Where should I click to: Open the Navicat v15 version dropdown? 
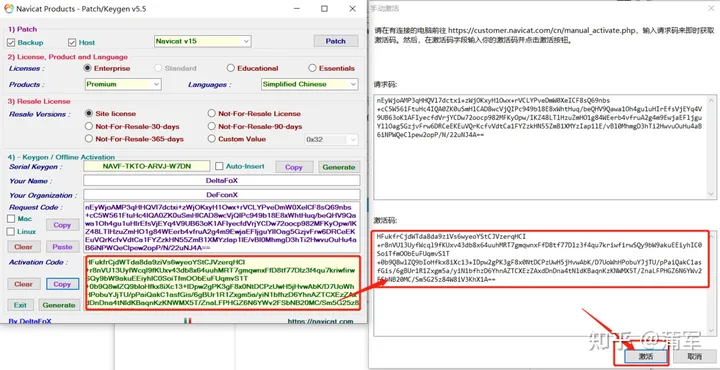click(x=202, y=41)
